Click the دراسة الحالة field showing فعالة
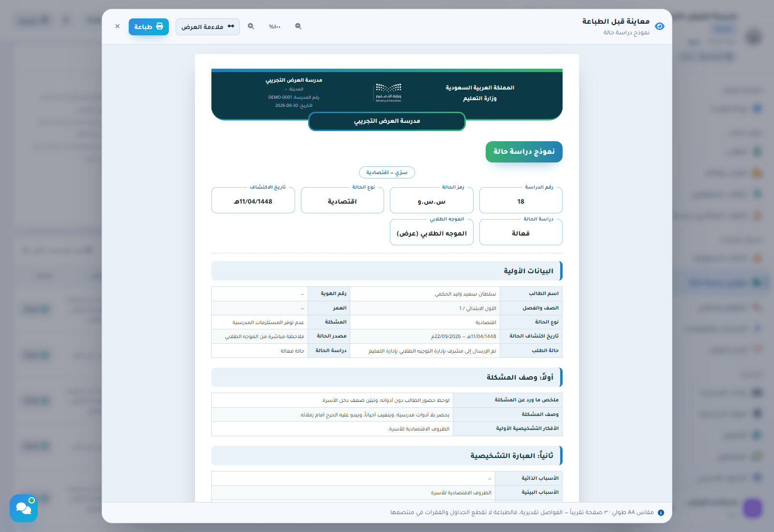Viewport: 774px width, 532px height. click(x=521, y=232)
